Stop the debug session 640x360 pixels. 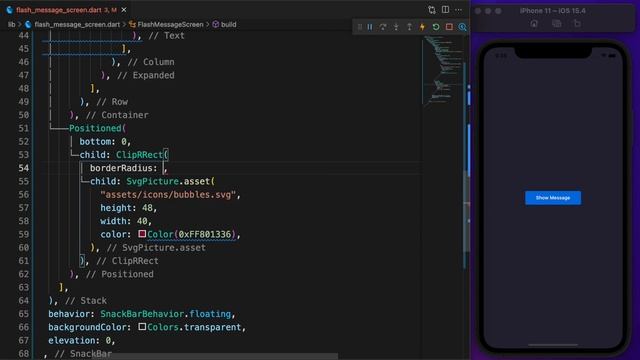[x=449, y=27]
